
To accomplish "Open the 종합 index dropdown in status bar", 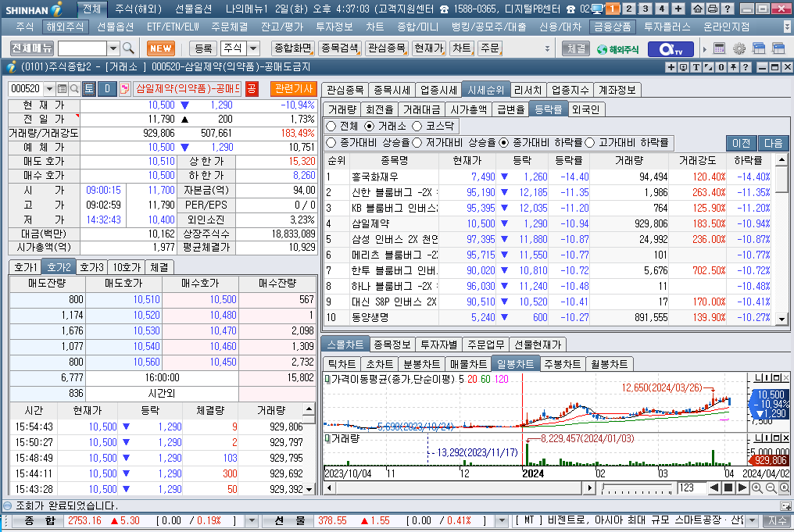I will pos(251,520).
